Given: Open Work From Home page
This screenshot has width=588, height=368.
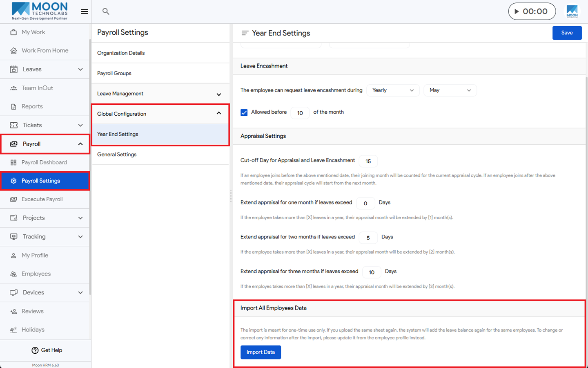Looking at the screenshot, I should tap(45, 51).
